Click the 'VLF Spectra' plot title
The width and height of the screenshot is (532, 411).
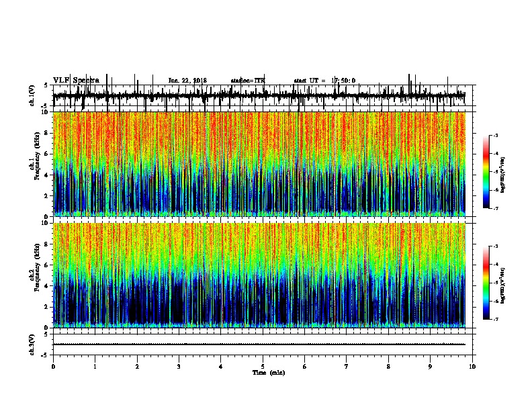[76, 81]
